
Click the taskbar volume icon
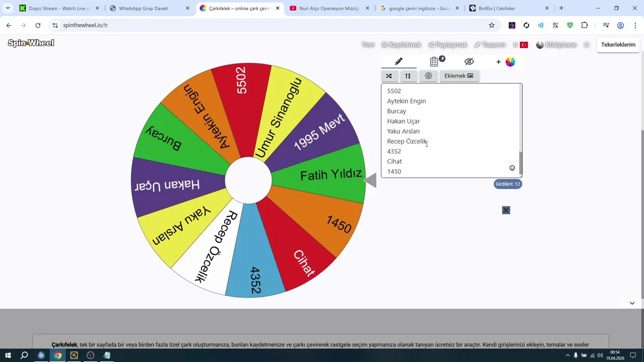[x=600, y=355]
